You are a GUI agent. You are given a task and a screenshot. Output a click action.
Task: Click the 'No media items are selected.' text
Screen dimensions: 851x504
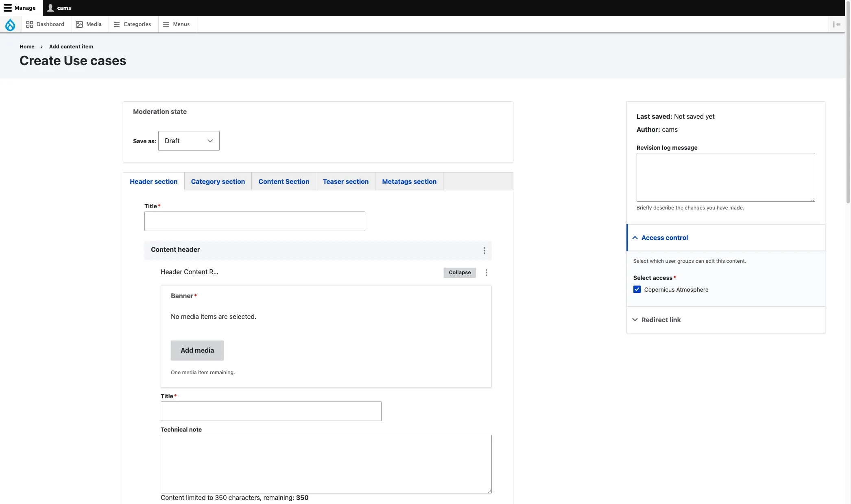(214, 316)
